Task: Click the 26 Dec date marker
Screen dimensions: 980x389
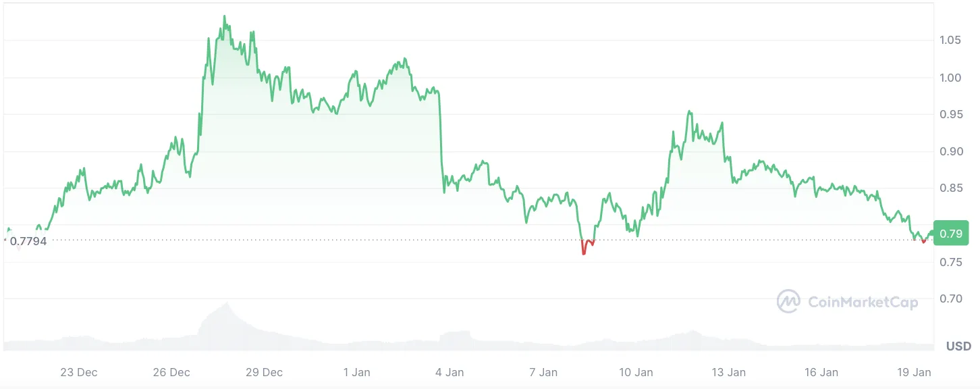Action: (x=171, y=372)
